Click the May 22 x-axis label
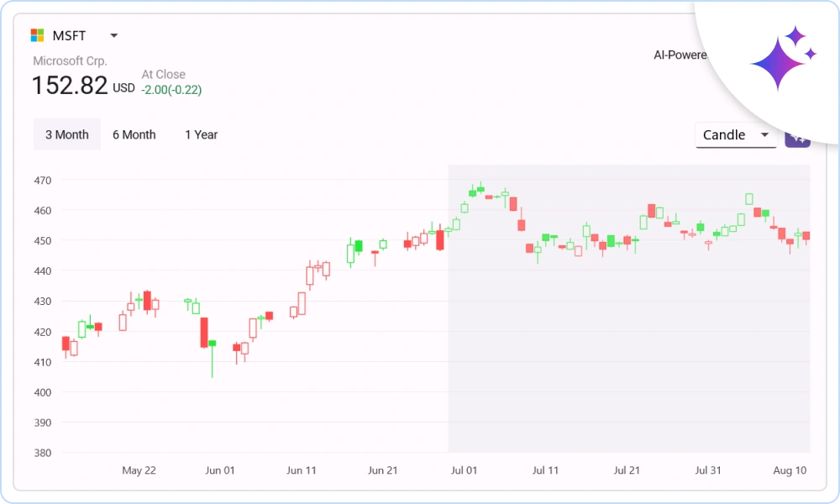Screen dimensions: 840x504 139,470
